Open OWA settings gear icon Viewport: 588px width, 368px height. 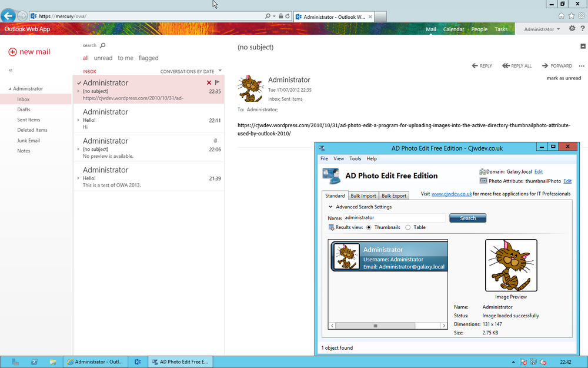[572, 28]
